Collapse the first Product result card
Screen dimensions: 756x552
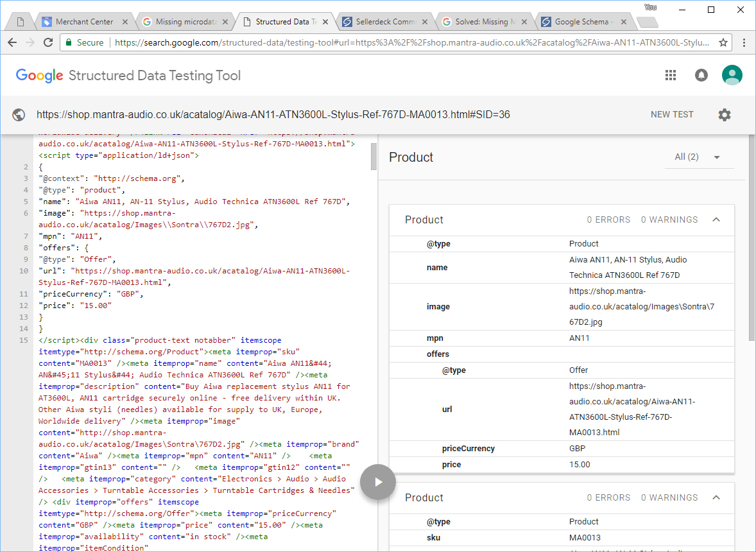716,220
